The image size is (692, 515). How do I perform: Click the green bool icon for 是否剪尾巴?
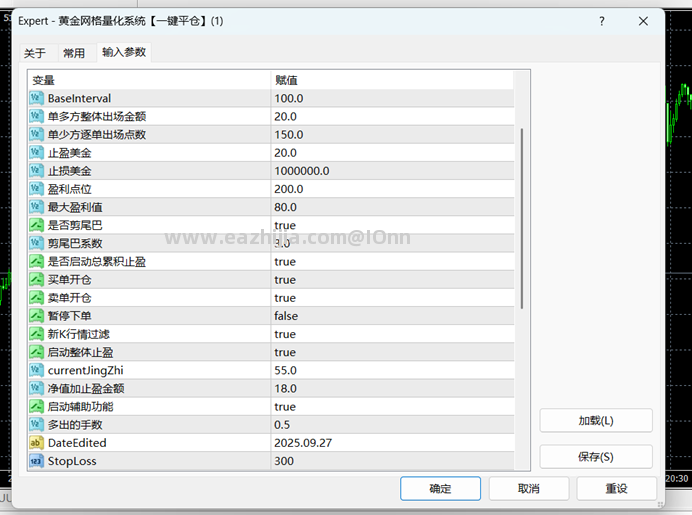pos(37,225)
